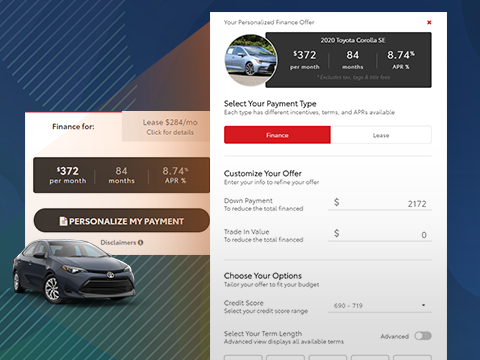
Task: Toggle the Advanced term length switch
Action: 423,336
